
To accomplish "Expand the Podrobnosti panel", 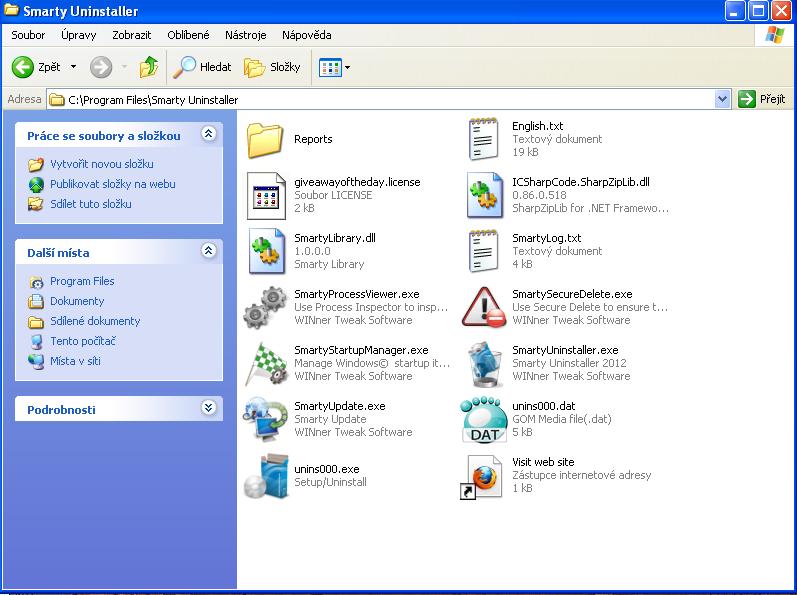I will 208,408.
